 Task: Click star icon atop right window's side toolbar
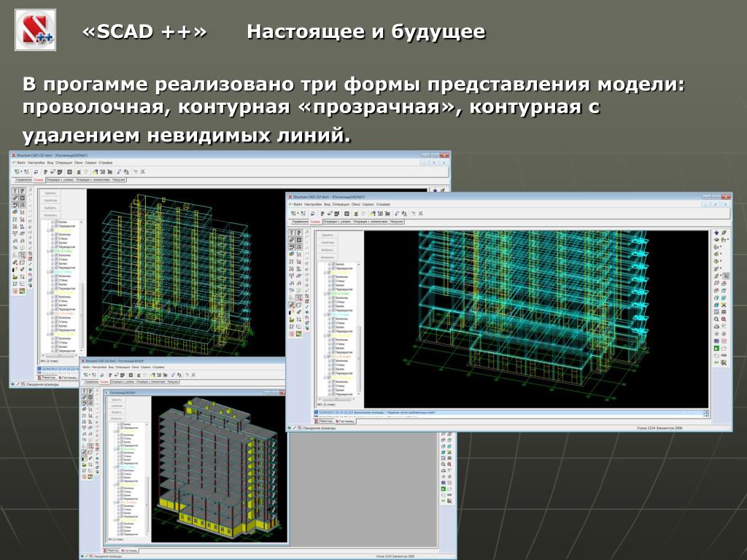coord(716,233)
